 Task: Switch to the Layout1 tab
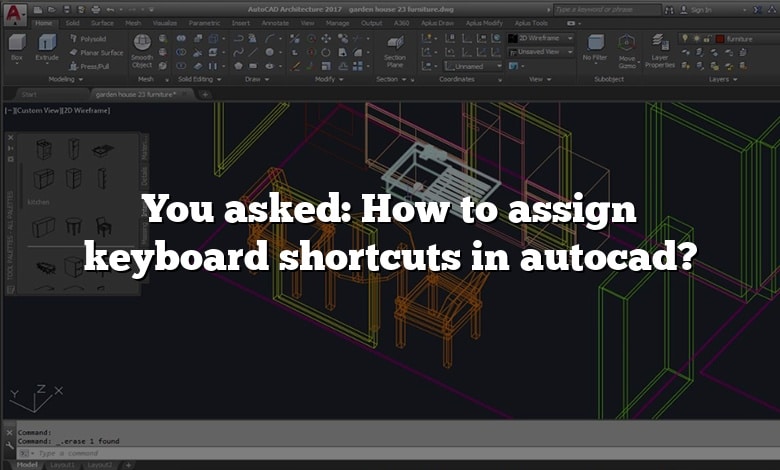point(62,465)
